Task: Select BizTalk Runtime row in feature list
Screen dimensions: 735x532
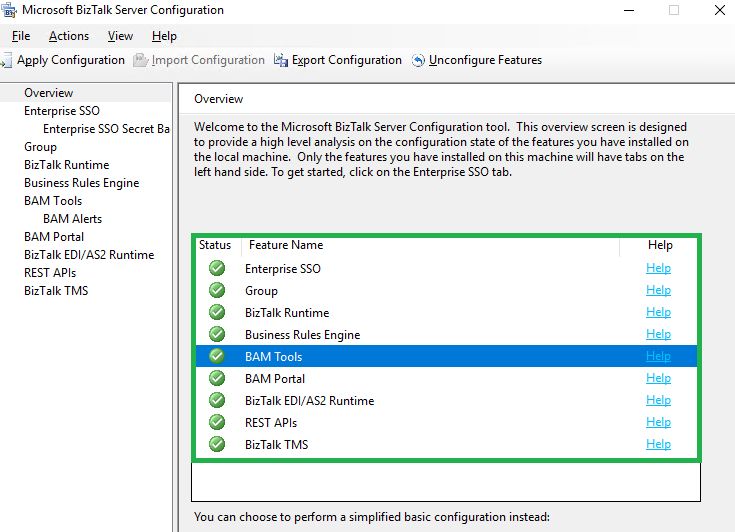Action: coord(446,312)
